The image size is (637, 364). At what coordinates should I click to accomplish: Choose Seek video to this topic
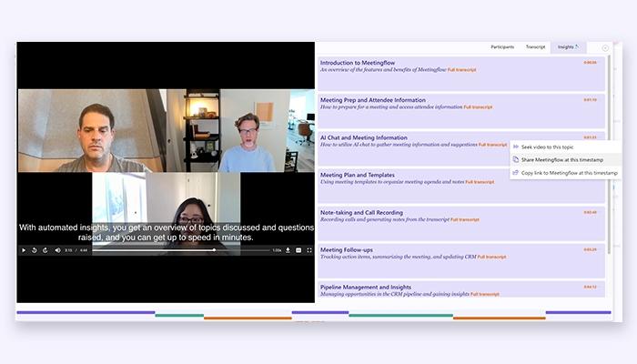565,147
